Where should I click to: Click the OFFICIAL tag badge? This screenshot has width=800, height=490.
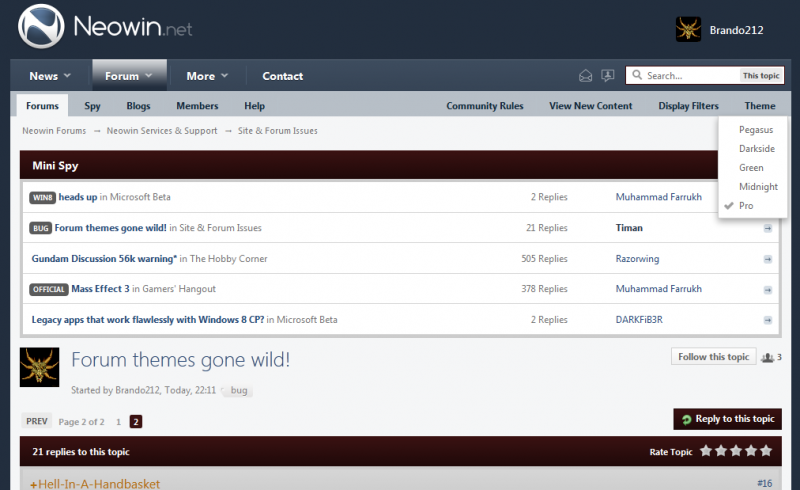(x=48, y=289)
